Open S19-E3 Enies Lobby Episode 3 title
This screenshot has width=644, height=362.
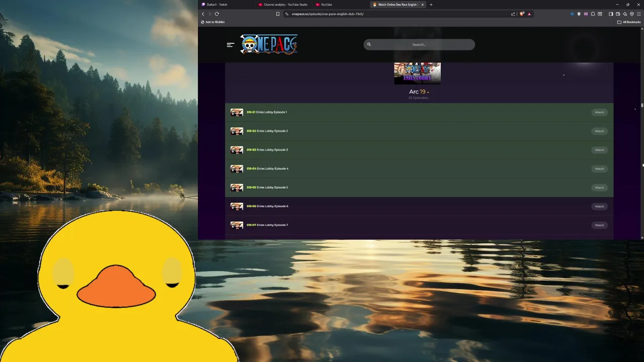(267, 150)
